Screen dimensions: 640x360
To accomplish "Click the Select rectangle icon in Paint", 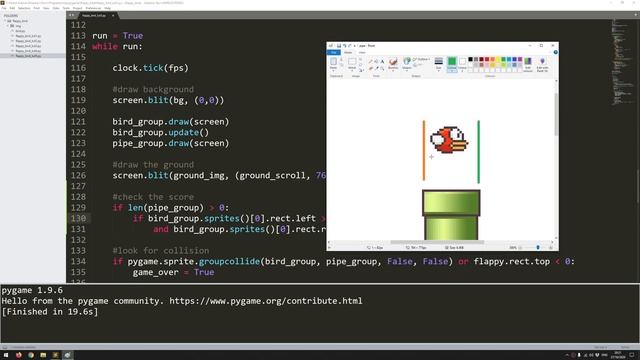I will pyautogui.click(x=352, y=61).
